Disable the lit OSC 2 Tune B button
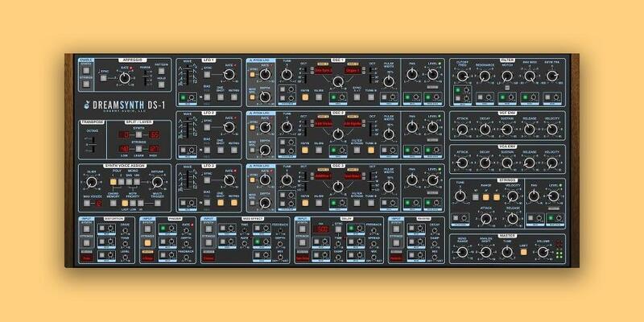 [x=371, y=150]
